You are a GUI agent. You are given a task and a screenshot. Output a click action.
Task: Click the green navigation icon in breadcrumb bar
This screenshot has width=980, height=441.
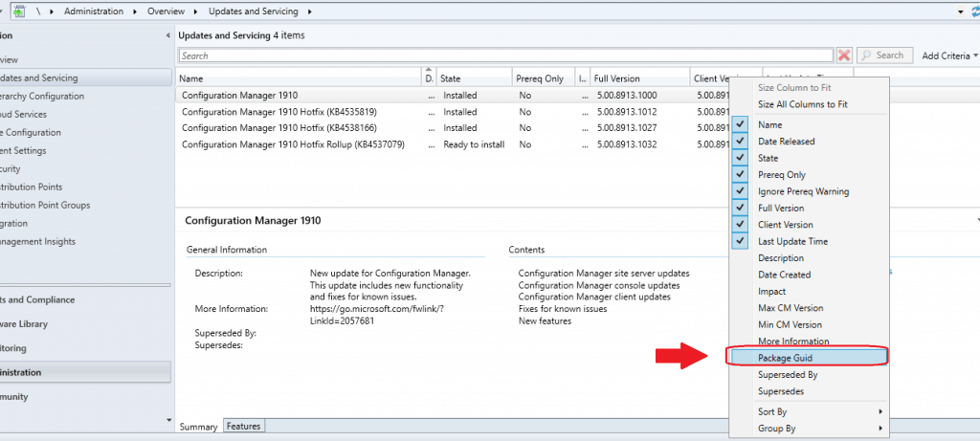click(x=19, y=11)
